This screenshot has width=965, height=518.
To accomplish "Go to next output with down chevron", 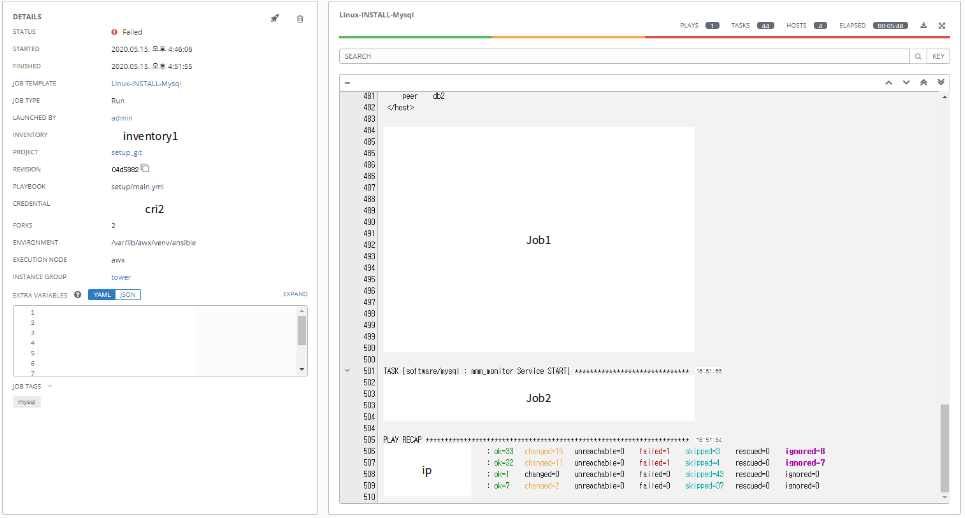I will 906,82.
